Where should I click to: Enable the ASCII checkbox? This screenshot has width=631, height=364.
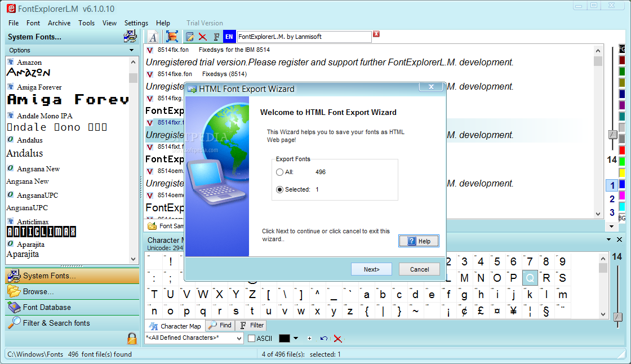tap(251, 339)
